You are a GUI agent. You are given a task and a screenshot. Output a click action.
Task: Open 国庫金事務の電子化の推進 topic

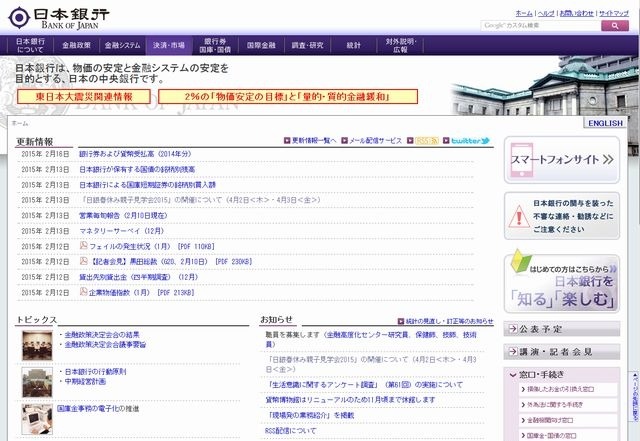pos(98,408)
